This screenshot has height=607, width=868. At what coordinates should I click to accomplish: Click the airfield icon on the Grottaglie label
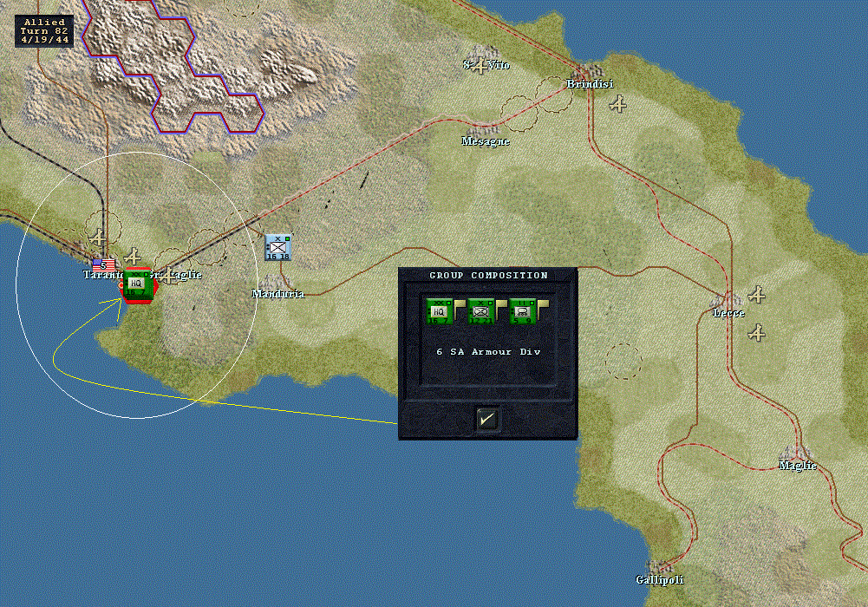click(x=167, y=276)
